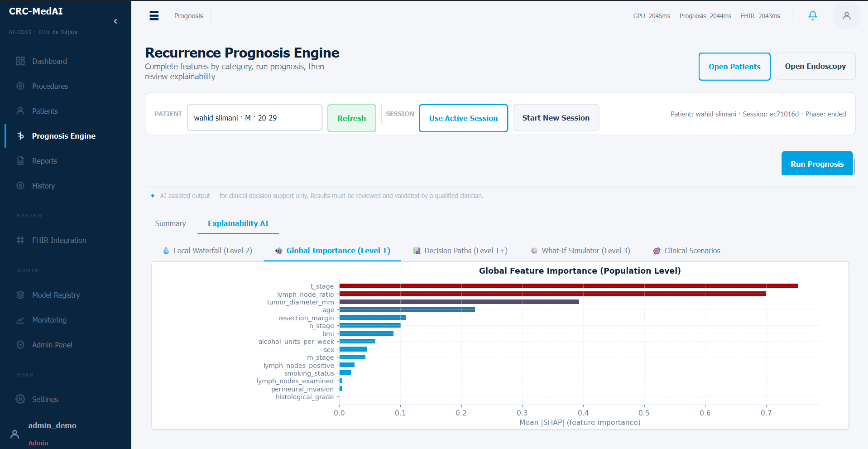Select Global Importance (Level 1) tab
This screenshot has width=868, height=449.
click(x=332, y=251)
